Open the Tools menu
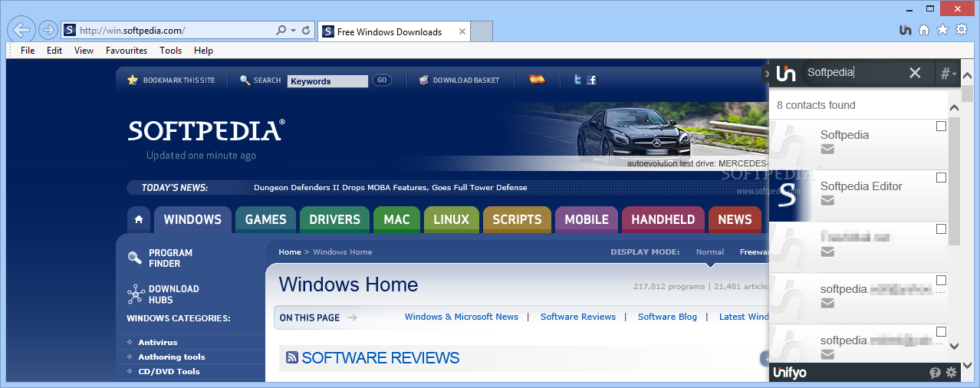This screenshot has width=980, height=388. coord(171,51)
